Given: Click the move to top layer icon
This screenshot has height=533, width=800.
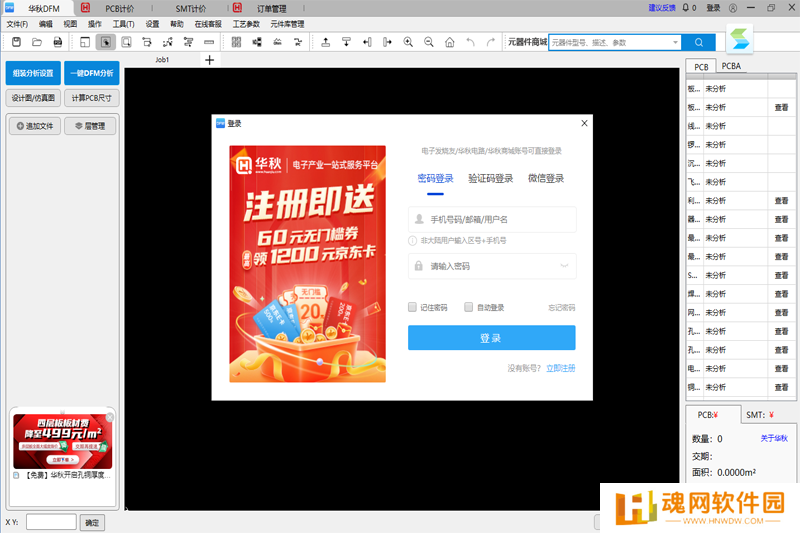Looking at the screenshot, I should (x=326, y=42).
